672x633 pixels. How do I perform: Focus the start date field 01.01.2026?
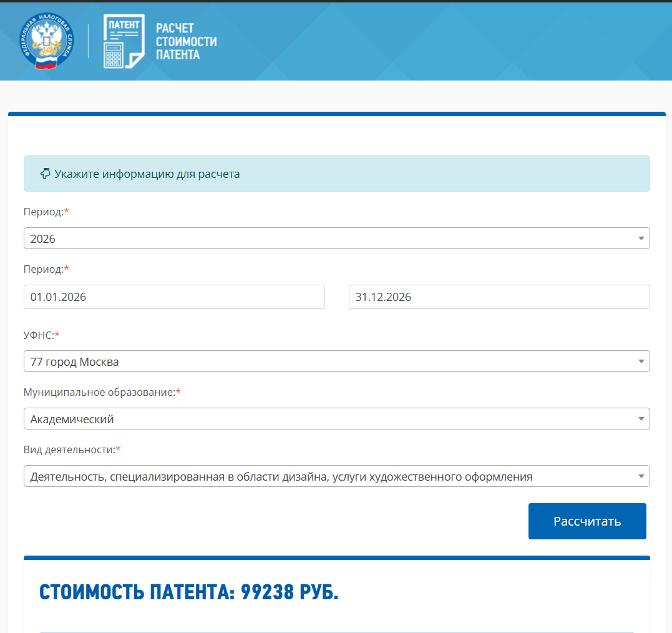coord(174,297)
